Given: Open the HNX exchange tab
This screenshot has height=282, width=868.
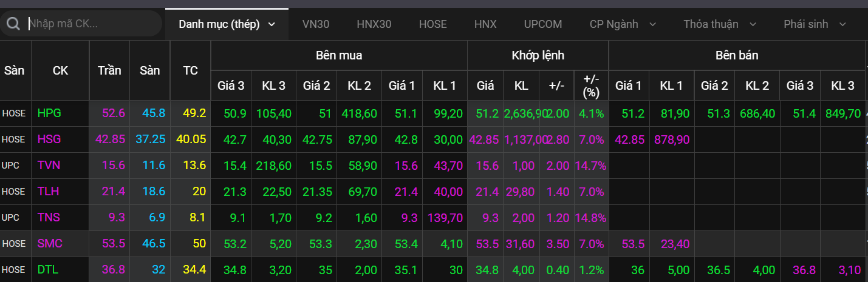Looking at the screenshot, I should [x=485, y=24].
